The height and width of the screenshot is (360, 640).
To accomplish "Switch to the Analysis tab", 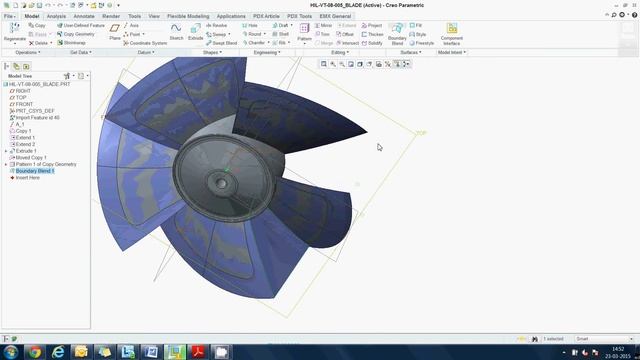I will click(x=56, y=16).
